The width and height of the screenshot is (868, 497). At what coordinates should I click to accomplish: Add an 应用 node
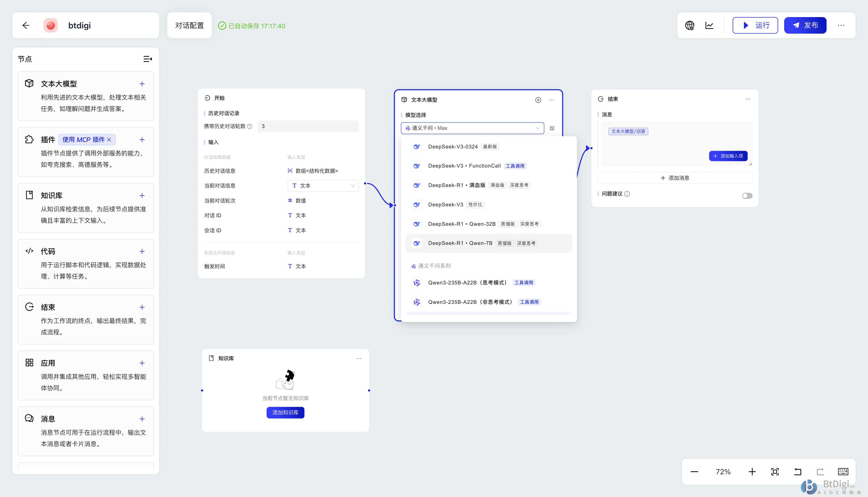tap(142, 363)
